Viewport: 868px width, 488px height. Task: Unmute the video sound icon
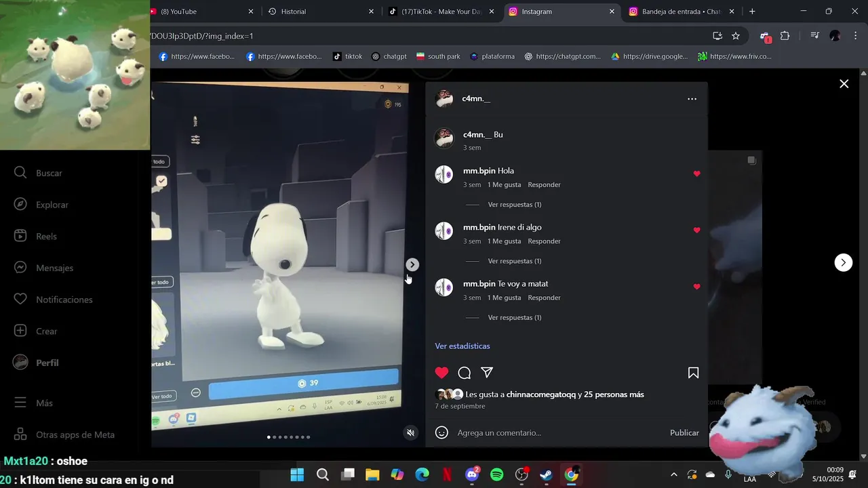pyautogui.click(x=410, y=432)
